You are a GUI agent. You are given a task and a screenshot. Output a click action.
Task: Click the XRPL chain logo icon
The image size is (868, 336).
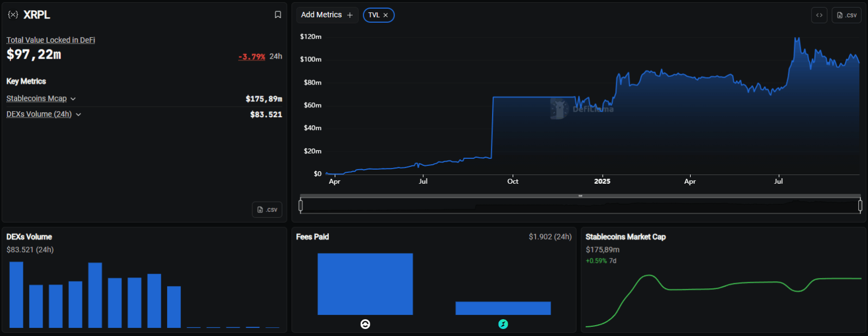(x=13, y=15)
